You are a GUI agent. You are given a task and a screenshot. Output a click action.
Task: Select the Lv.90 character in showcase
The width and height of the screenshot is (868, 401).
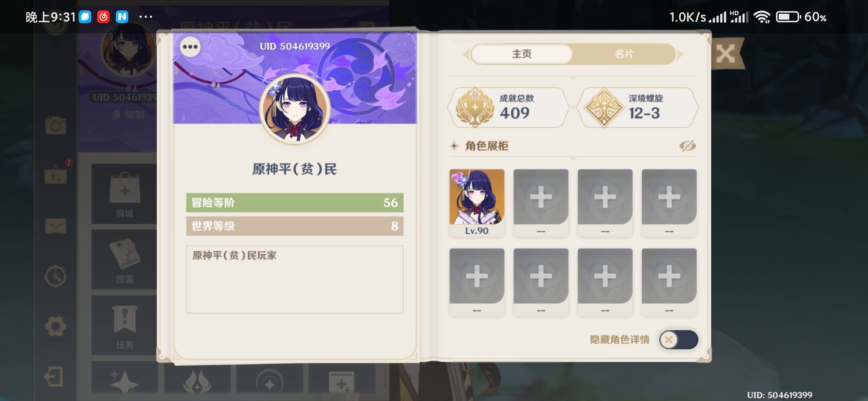[477, 203]
